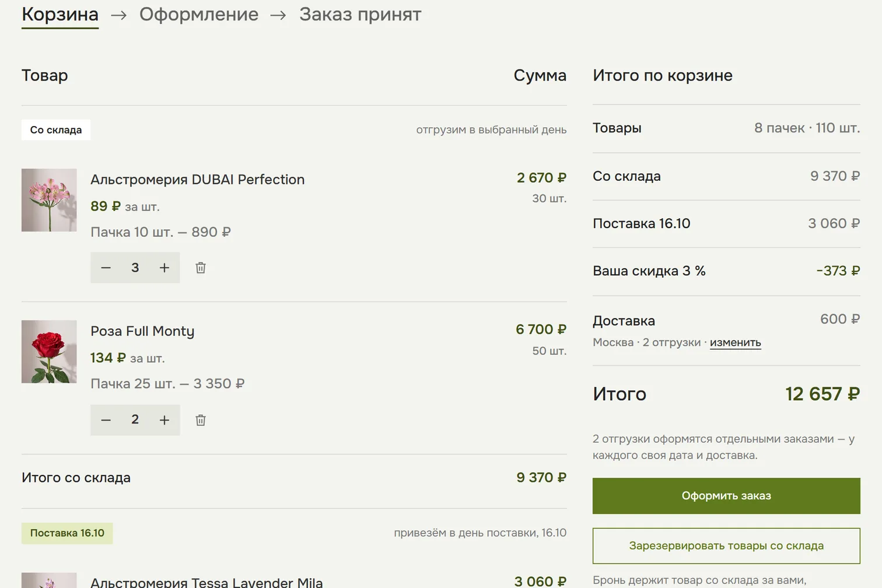Screen dimensions: 882x588
Task: Click the Ваша скидка 3 % label
Action: pyautogui.click(x=649, y=271)
